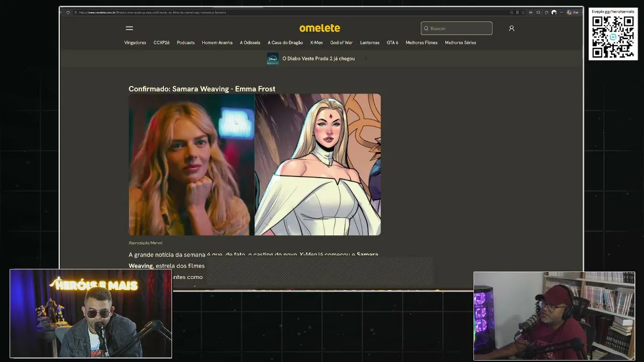The width and height of the screenshot is (644, 362).
Task: Click the Buscar search field
Action: (x=456, y=28)
